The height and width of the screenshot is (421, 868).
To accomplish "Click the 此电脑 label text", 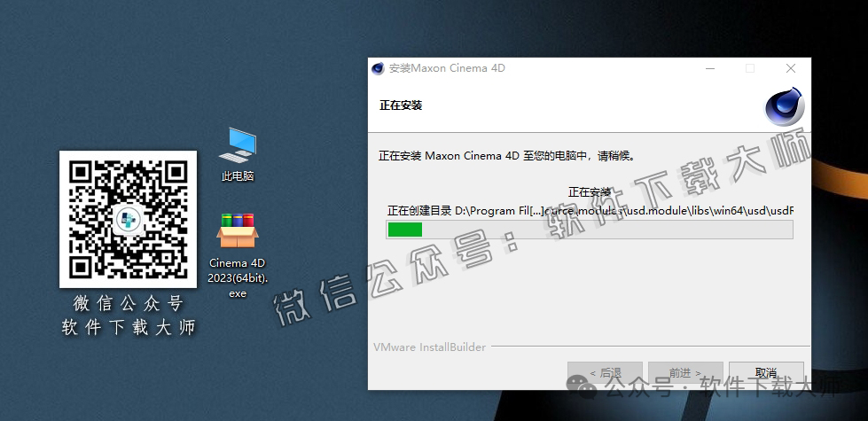I will pyautogui.click(x=238, y=176).
